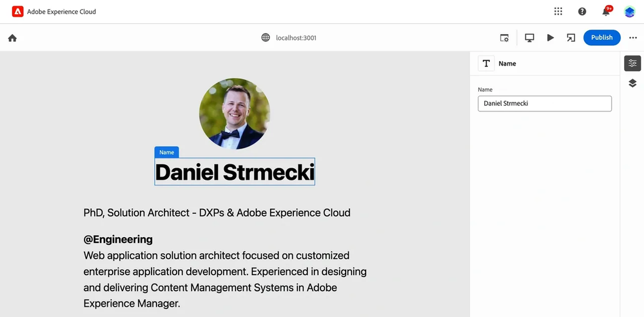Start preview mode with the play icon
The height and width of the screenshot is (317, 644).
pyautogui.click(x=551, y=38)
